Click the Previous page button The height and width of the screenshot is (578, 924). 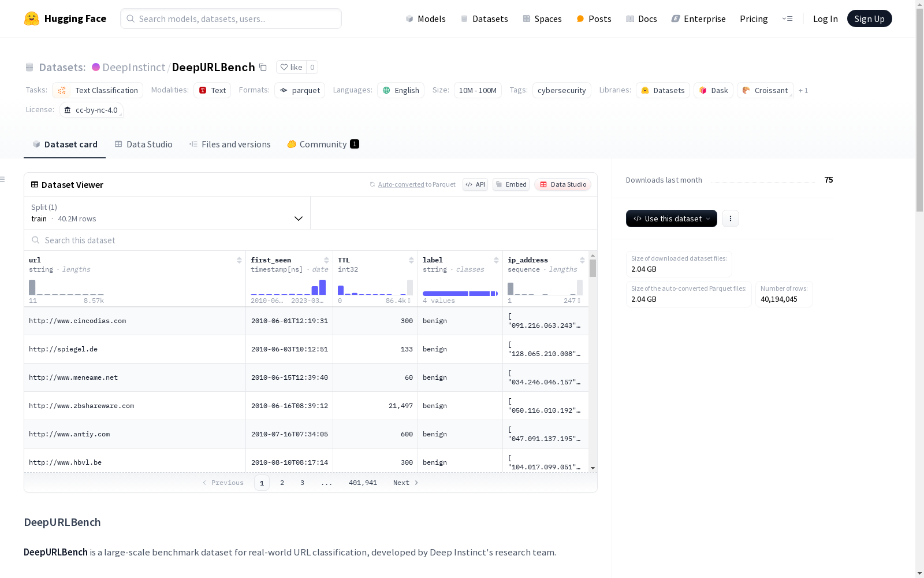click(x=223, y=483)
